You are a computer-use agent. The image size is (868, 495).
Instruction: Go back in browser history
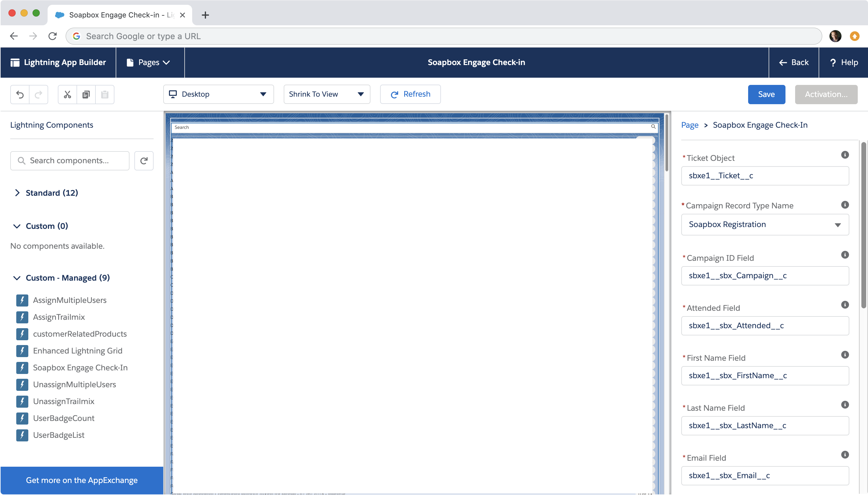pos(14,36)
